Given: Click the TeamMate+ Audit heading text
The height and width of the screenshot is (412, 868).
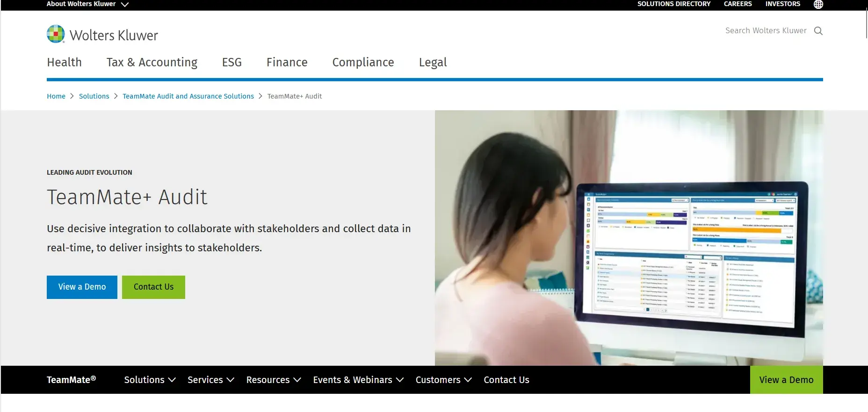Looking at the screenshot, I should point(127,197).
